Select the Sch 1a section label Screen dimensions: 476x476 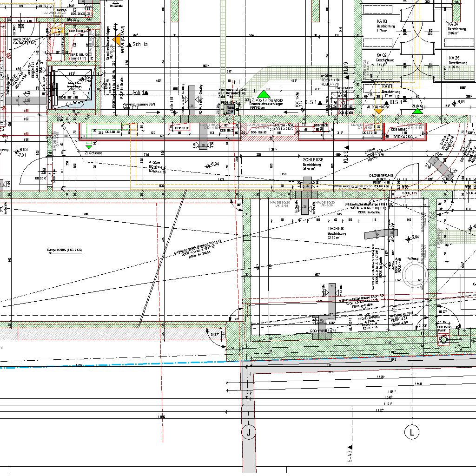(x=140, y=44)
